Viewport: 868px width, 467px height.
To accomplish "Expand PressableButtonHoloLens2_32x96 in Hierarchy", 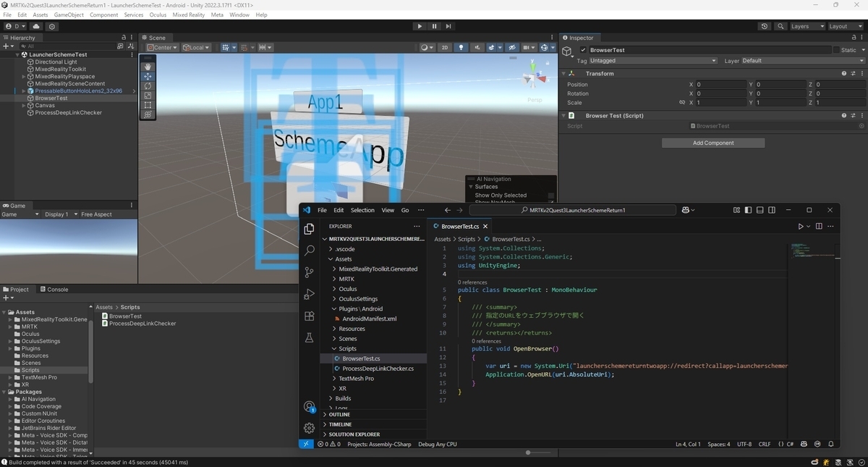I will pos(24,91).
